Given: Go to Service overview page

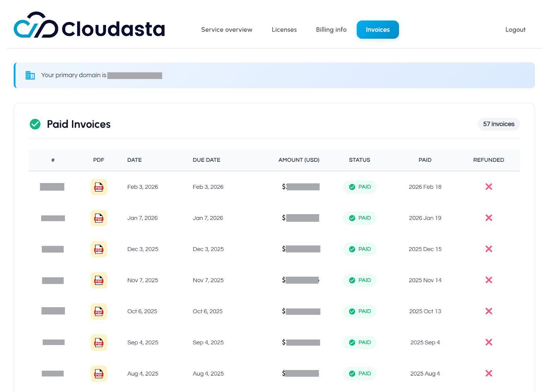Looking at the screenshot, I should tap(226, 30).
